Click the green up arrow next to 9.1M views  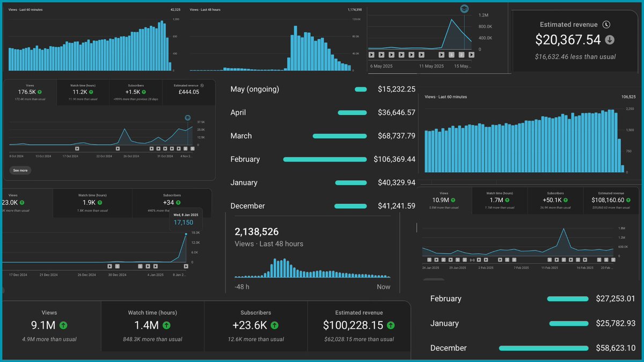[x=63, y=325]
